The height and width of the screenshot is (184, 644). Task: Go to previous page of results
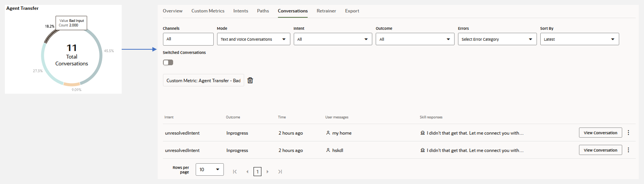click(x=247, y=172)
